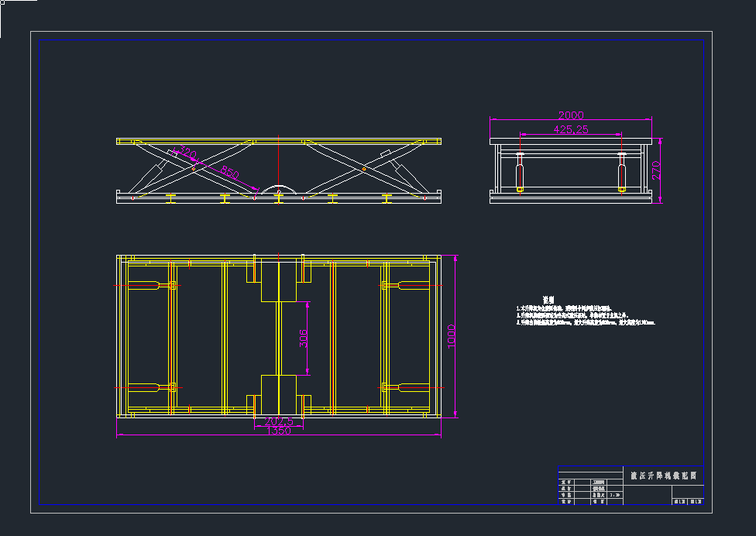Viewport: 756px width, 536px height.
Task: Select the 270 height dimension text
Action: 656,170
